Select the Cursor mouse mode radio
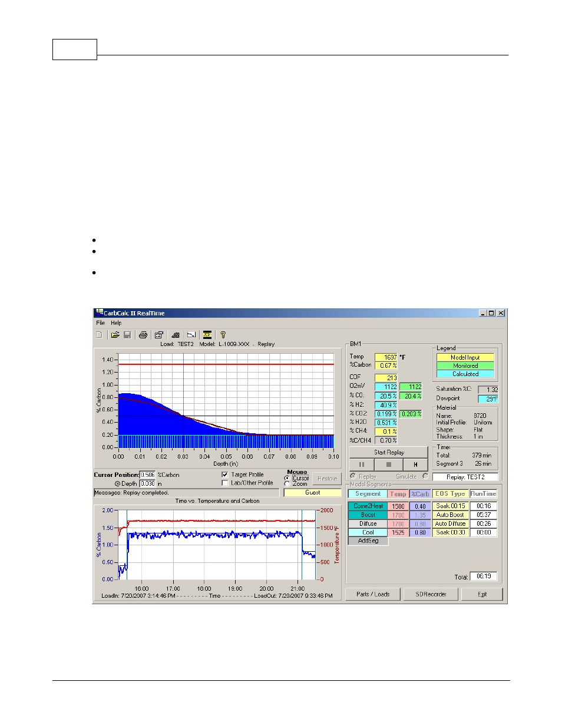562x728 pixels. (287, 478)
